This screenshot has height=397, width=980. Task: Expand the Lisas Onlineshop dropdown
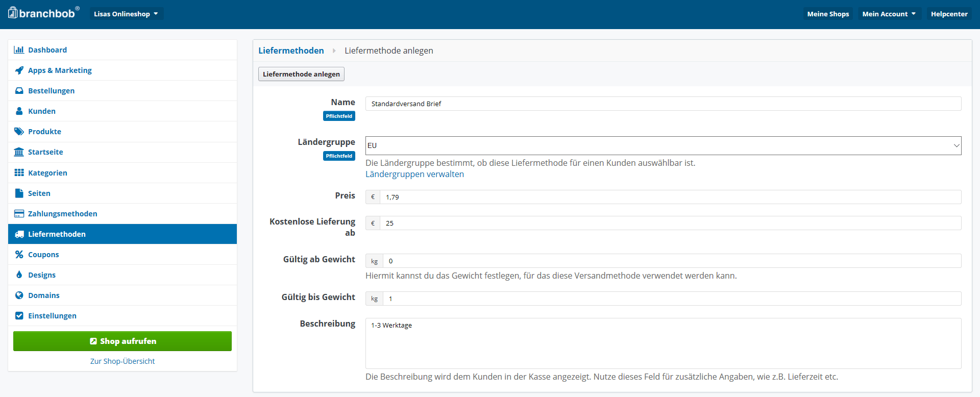click(126, 14)
